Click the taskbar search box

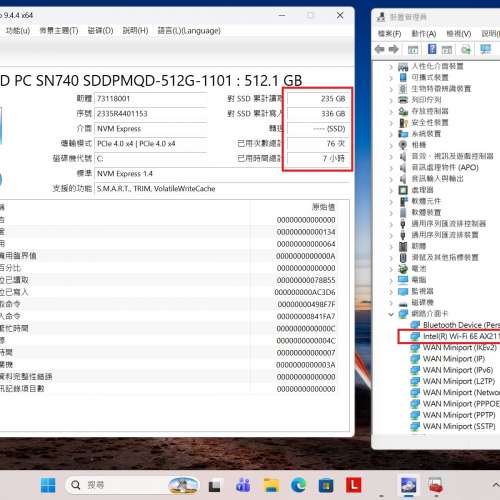pyautogui.click(x=133, y=485)
